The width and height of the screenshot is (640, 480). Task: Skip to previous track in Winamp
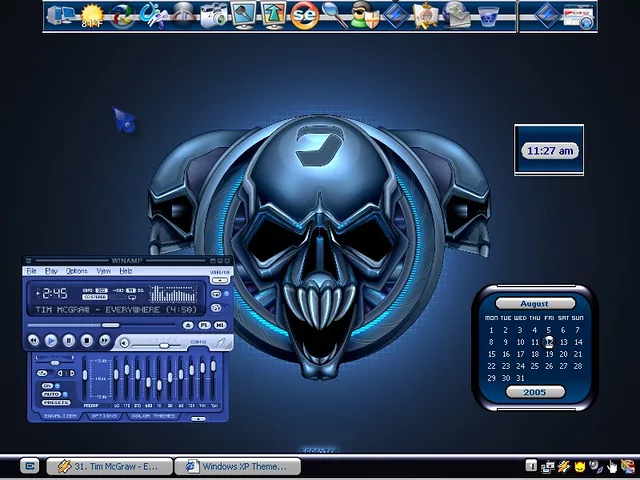click(33, 340)
